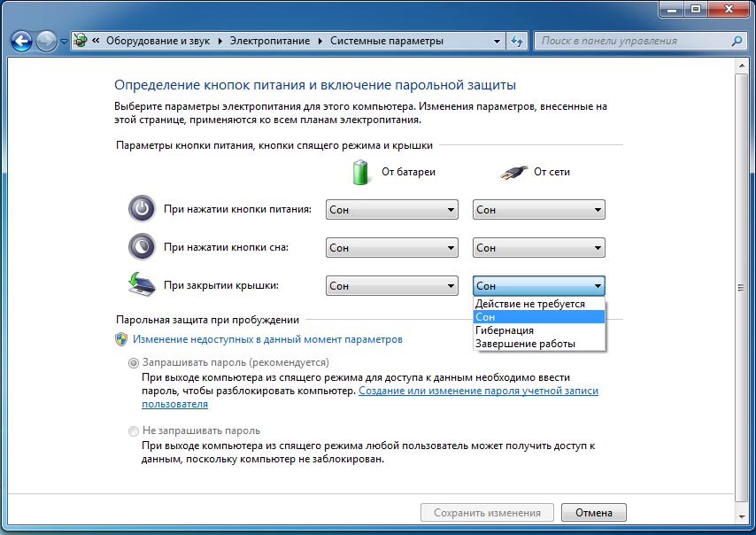Screen dimensions: 756x535
Task: Expand battery dropdown for lid closing
Action: (x=391, y=285)
